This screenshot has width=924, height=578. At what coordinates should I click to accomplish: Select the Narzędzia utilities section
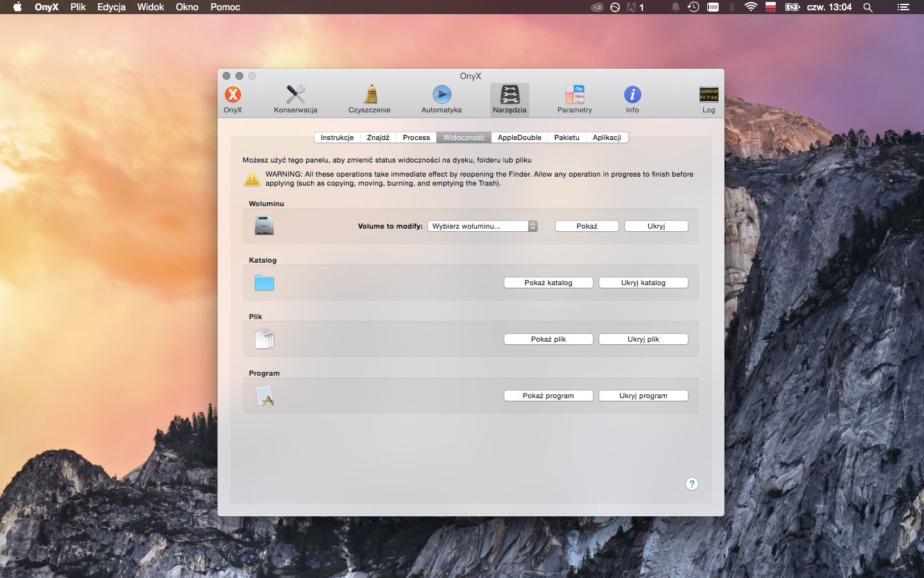[x=509, y=100]
